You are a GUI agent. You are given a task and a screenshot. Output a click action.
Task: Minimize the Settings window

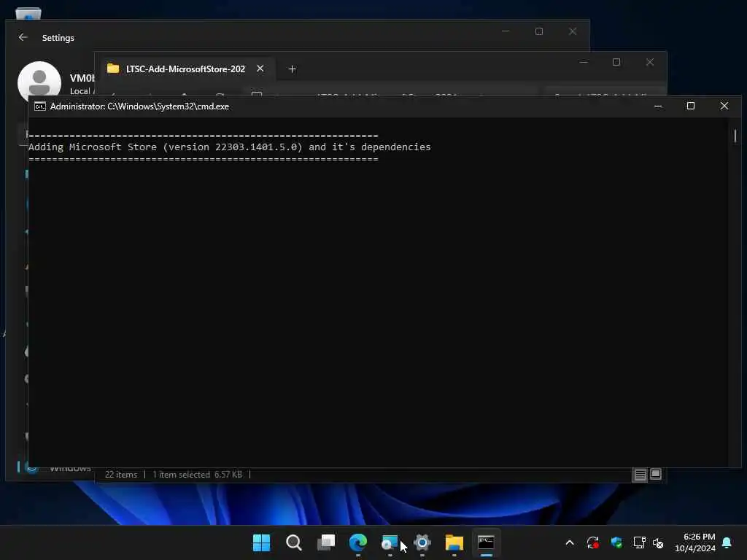click(506, 31)
